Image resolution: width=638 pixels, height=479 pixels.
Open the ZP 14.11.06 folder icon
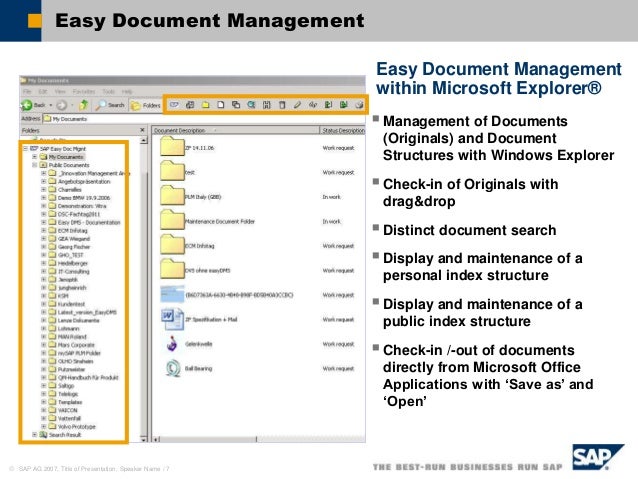point(172,147)
